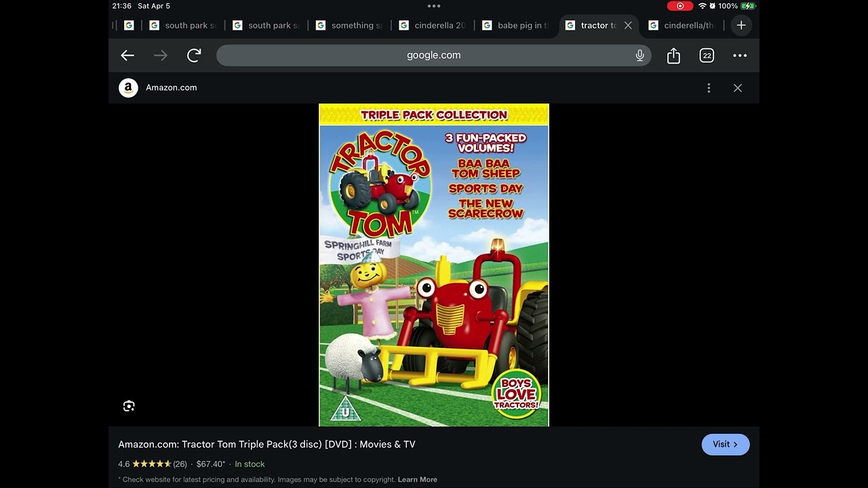Switch to the second south park tab
Screen dimensions: 868x488
point(266,25)
